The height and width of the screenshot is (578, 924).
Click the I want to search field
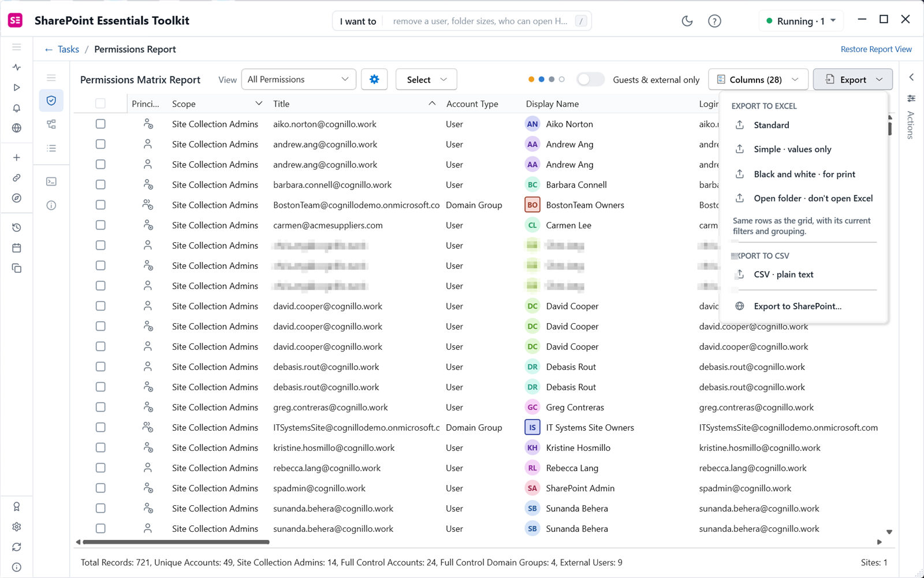click(462, 21)
